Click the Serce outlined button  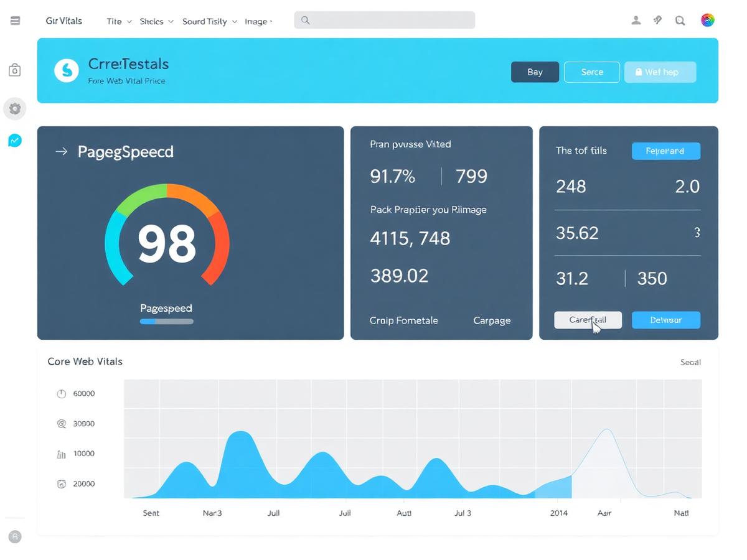592,72
